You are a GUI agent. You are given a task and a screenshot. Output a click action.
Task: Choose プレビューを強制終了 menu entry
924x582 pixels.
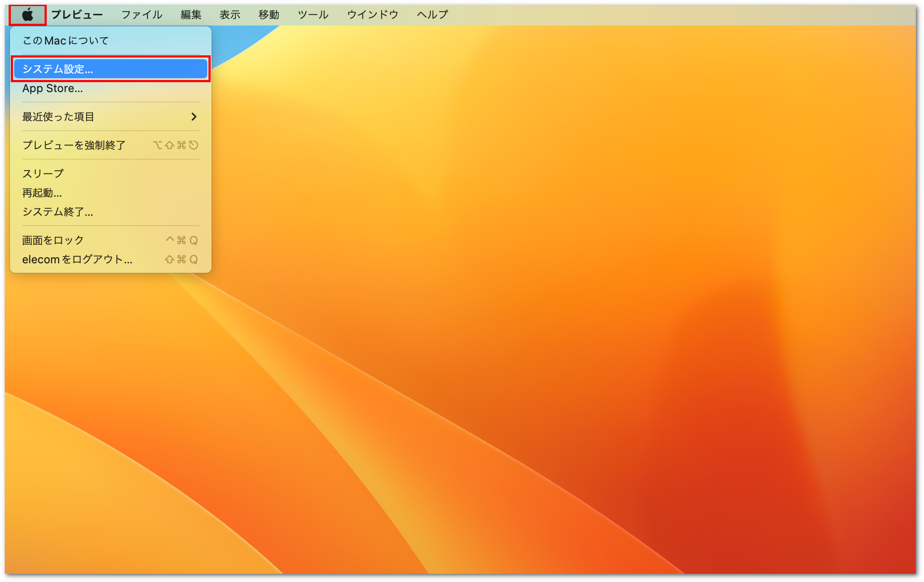tap(111, 145)
